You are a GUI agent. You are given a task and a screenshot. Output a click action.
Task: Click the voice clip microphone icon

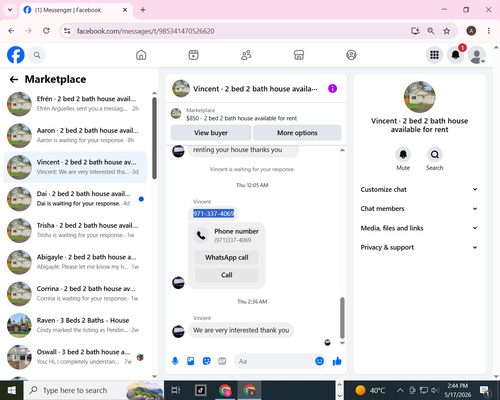tap(175, 361)
